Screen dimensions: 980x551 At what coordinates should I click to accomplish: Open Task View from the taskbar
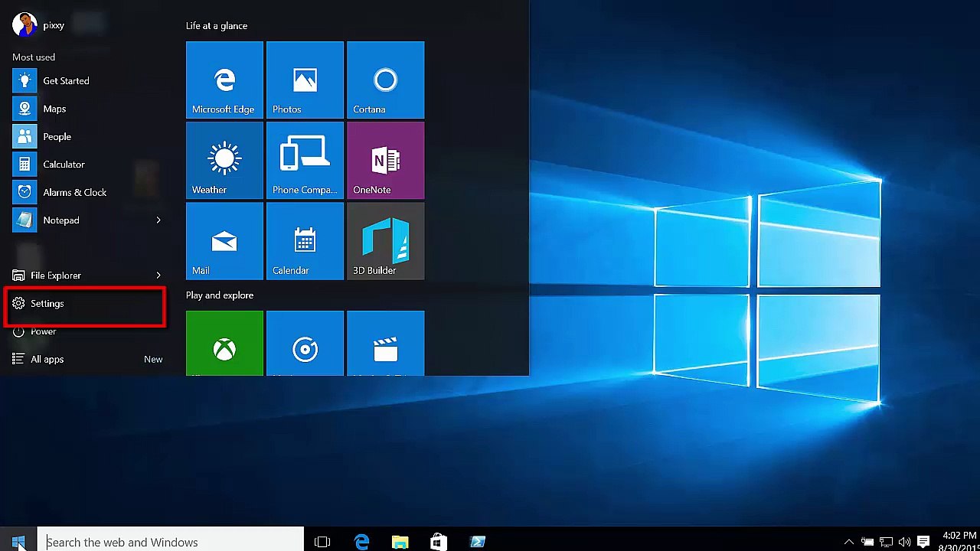click(322, 542)
